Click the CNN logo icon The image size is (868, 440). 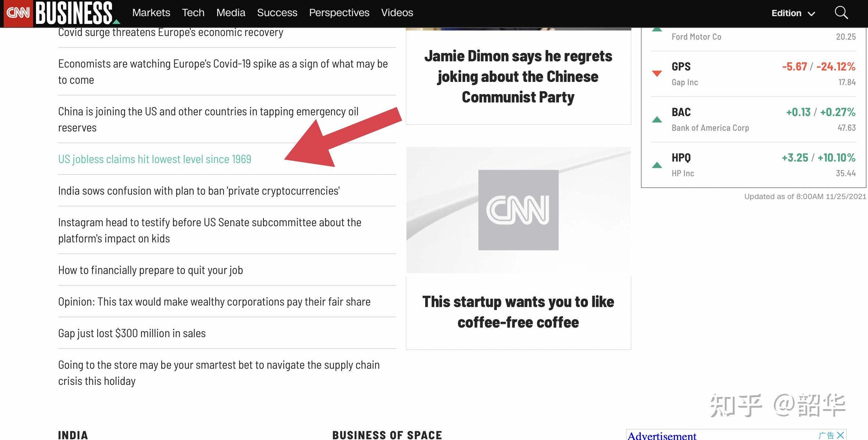tap(18, 13)
